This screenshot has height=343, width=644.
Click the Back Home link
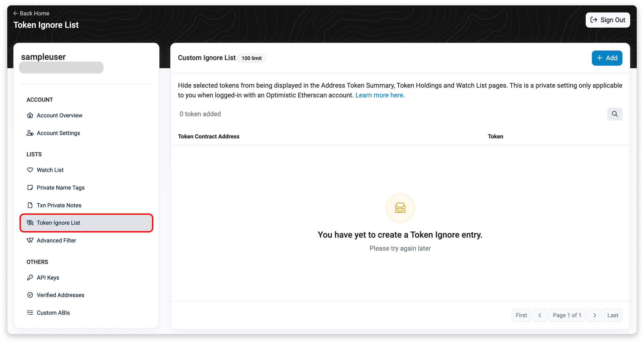(x=31, y=13)
